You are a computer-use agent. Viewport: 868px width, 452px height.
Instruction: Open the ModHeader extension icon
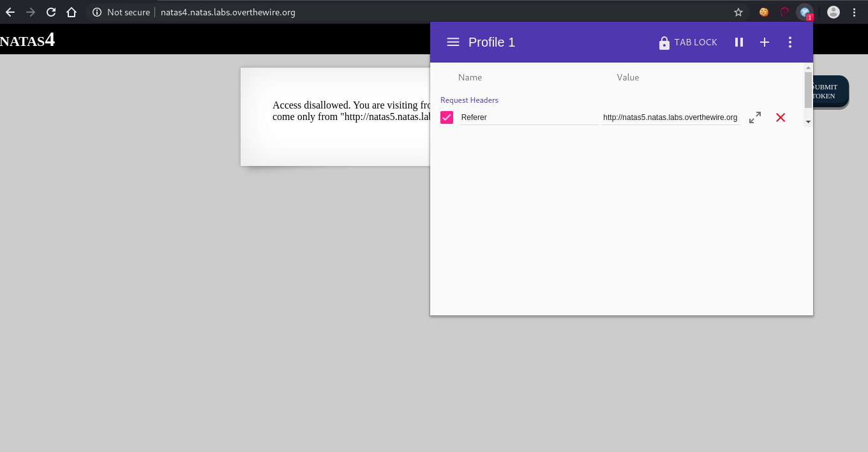pos(805,12)
